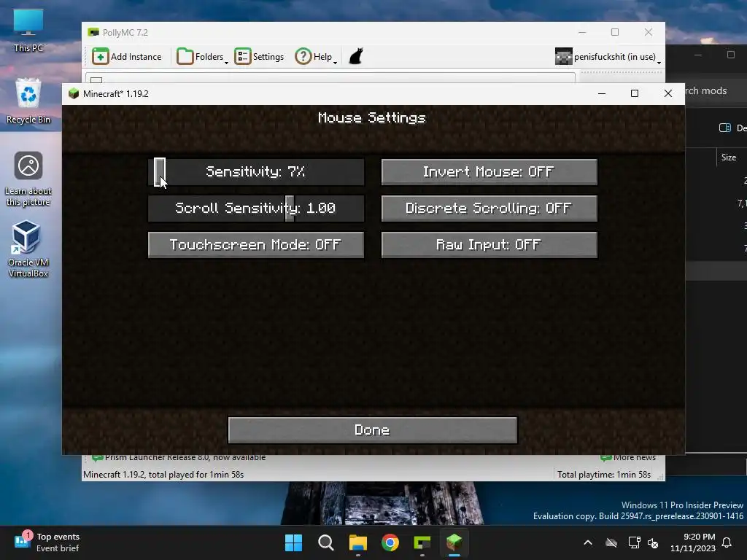The width and height of the screenshot is (747, 560).
Task: Open File Explorer from taskbar
Action: 357,542
